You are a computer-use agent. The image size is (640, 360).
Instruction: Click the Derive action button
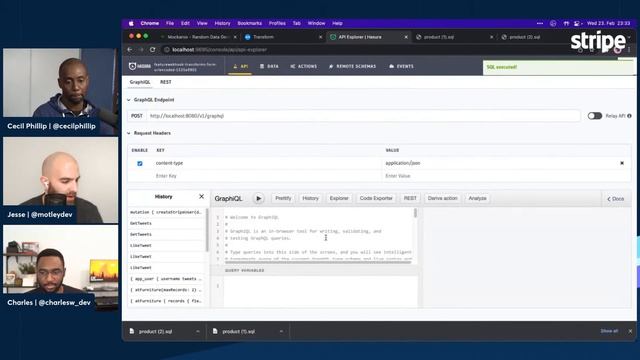[442, 198]
